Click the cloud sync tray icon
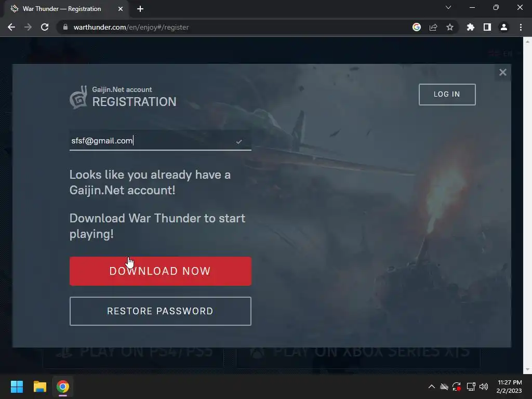Viewport: 532px width, 399px height. (x=444, y=387)
